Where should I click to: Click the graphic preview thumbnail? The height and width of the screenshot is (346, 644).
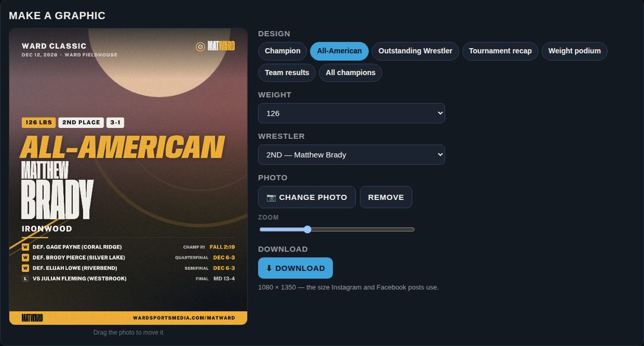pyautogui.click(x=128, y=176)
